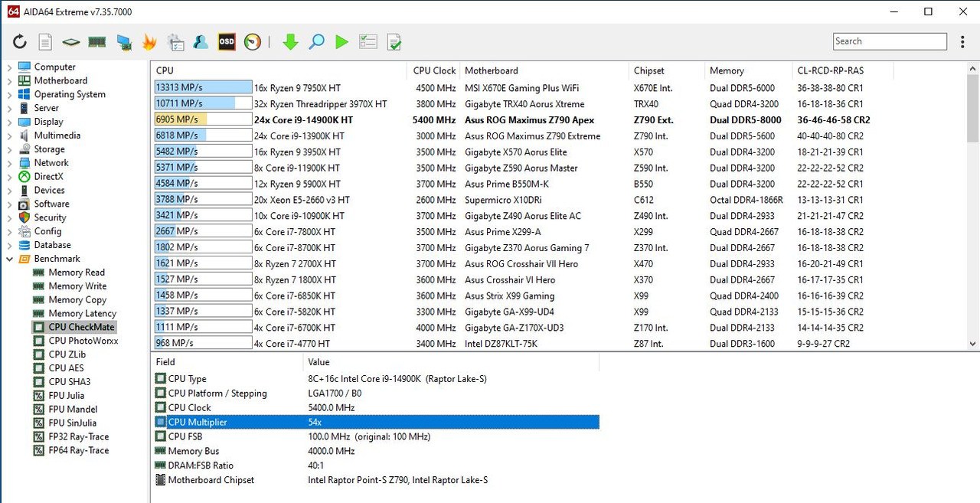Viewport: 980px width, 503px height.
Task: Open the CPU SHA3 benchmark
Action: (70, 382)
